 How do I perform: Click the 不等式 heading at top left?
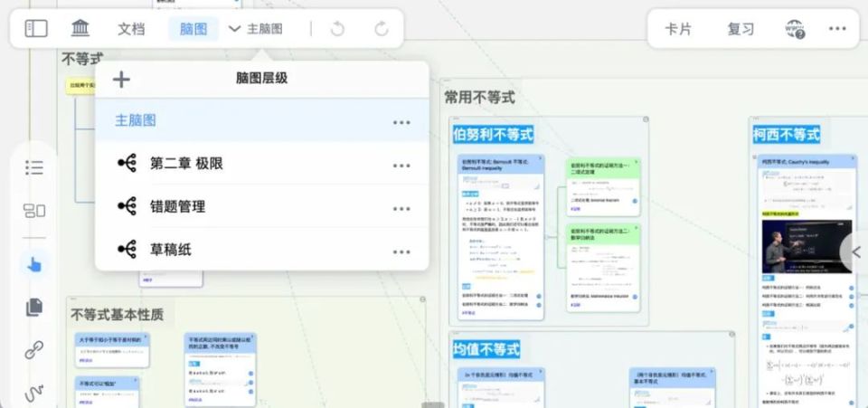82,59
